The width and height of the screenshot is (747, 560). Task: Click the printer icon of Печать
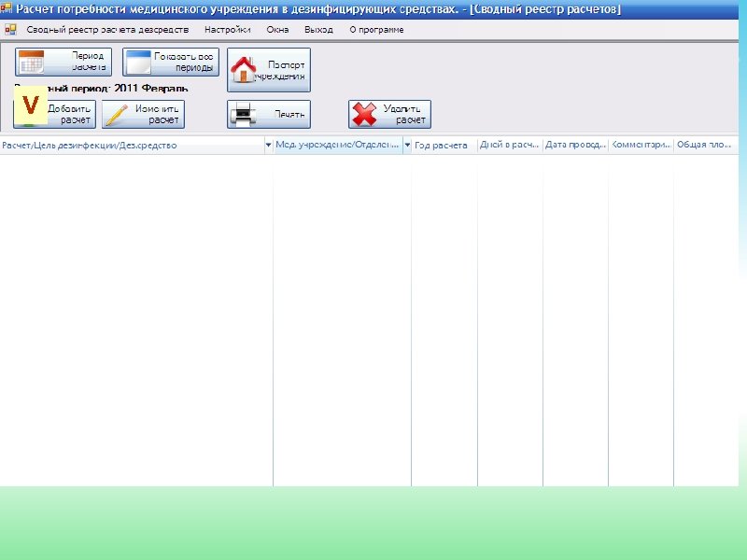tap(243, 115)
